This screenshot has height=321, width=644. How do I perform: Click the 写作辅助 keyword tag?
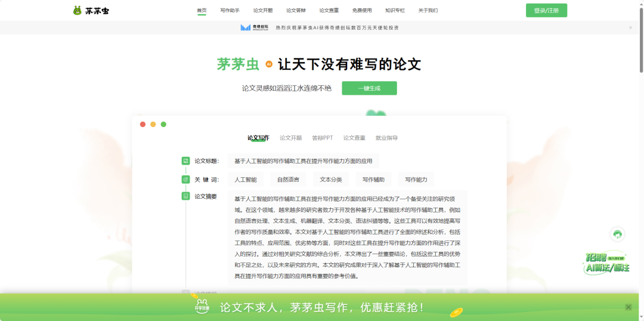(x=374, y=180)
